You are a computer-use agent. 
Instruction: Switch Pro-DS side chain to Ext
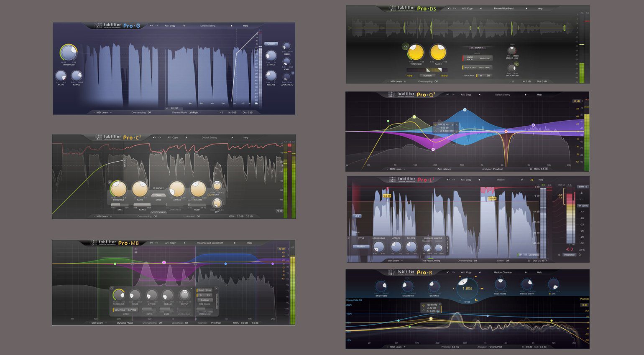tap(488, 76)
